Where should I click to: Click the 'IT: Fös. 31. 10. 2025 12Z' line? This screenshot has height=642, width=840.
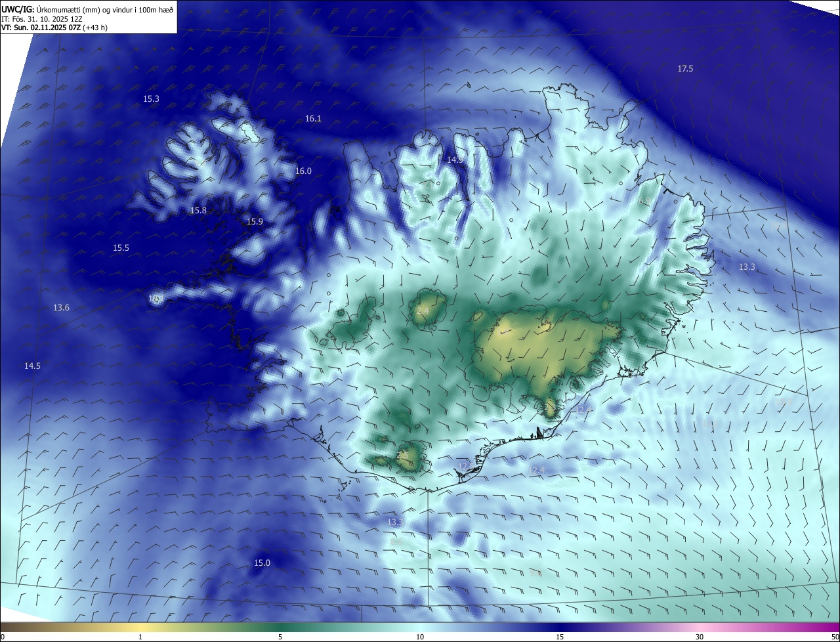[41, 19]
